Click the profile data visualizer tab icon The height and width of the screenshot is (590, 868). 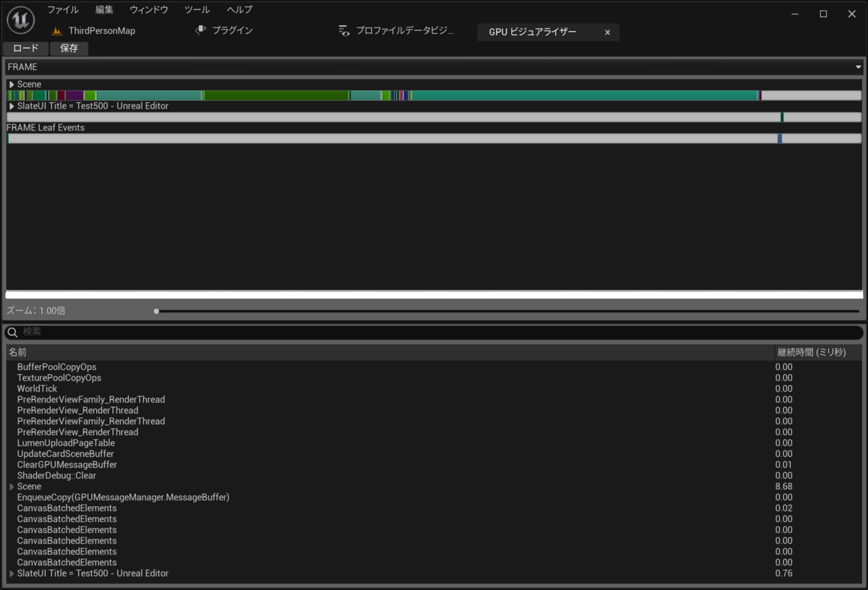click(x=344, y=30)
